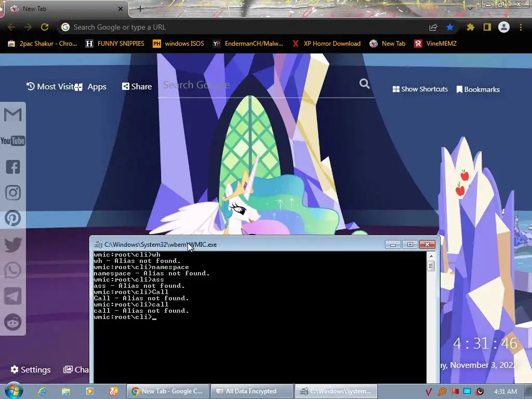Open Bookmarks on the new tab page
This screenshot has height=399, width=532.
pyautogui.click(x=478, y=89)
